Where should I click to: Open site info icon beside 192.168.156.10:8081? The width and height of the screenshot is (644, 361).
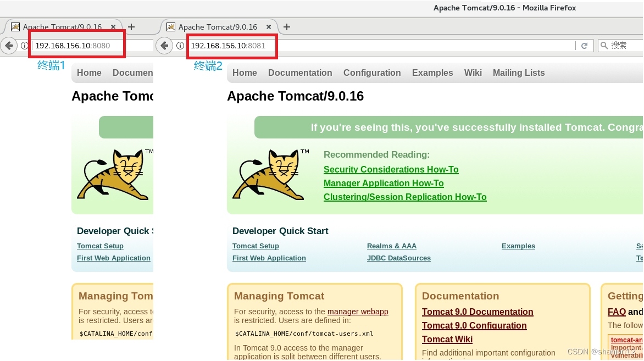(x=180, y=46)
